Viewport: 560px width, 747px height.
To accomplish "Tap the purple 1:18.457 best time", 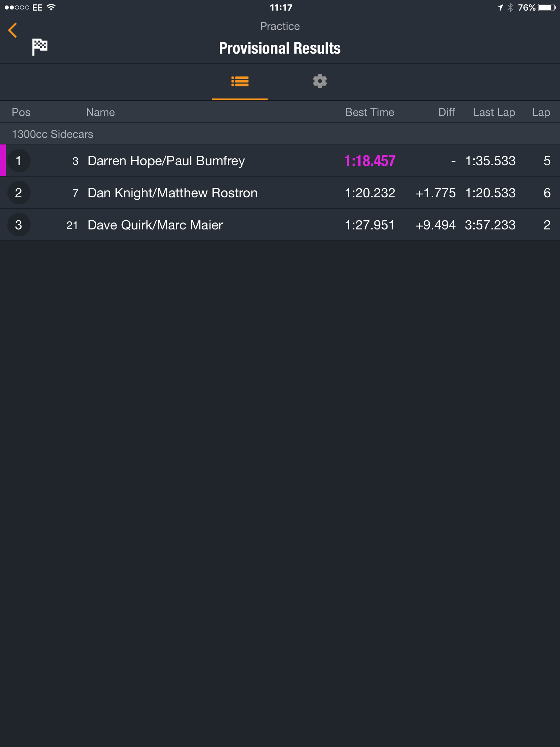I will click(x=370, y=161).
